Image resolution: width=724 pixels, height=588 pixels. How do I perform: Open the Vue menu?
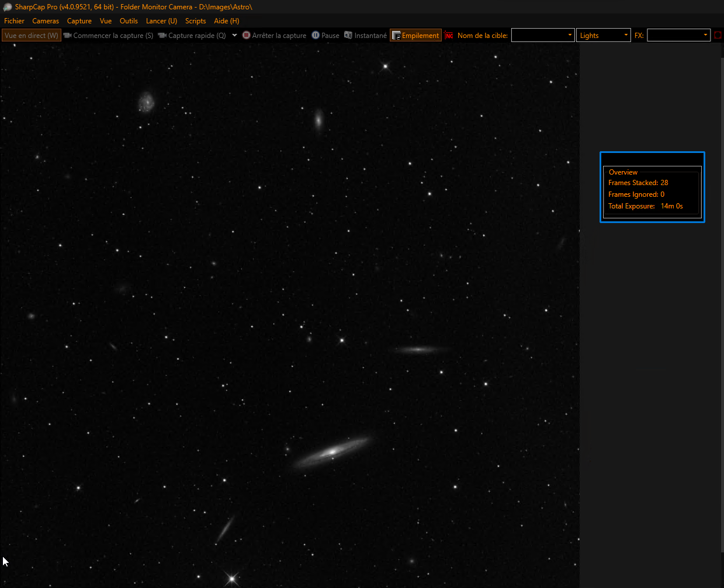tap(106, 21)
